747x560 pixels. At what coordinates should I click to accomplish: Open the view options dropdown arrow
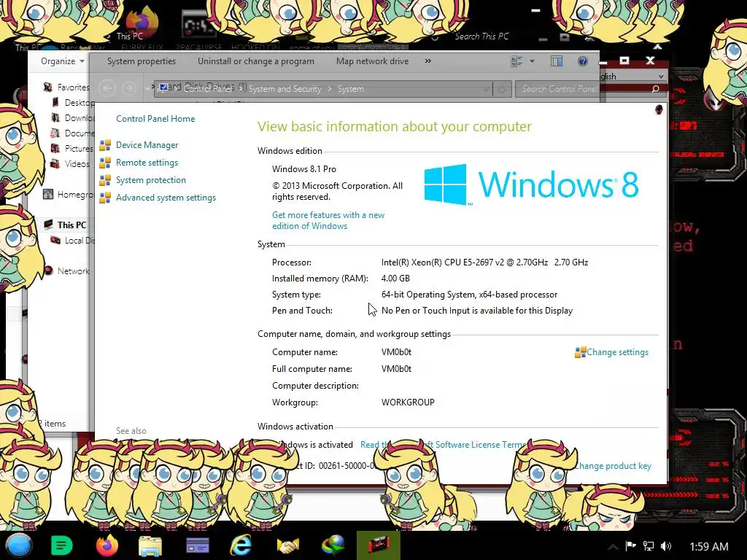(532, 61)
